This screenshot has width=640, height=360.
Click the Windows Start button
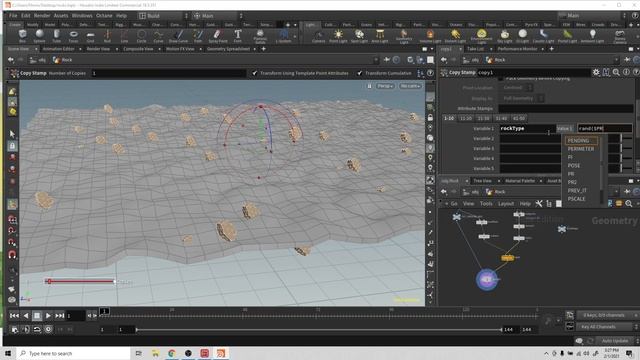pos(8,353)
